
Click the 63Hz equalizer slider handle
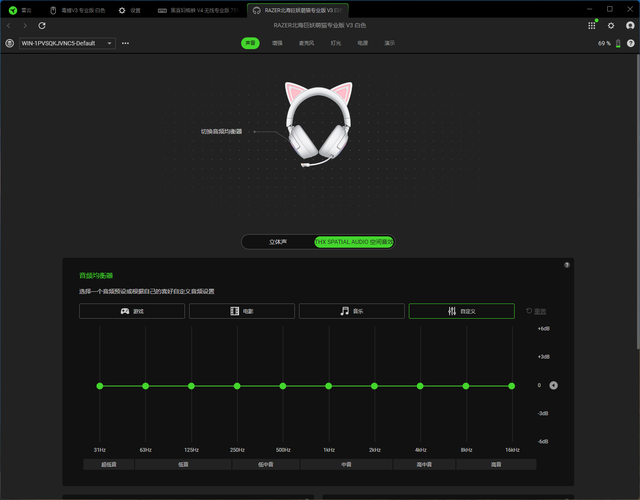point(145,386)
